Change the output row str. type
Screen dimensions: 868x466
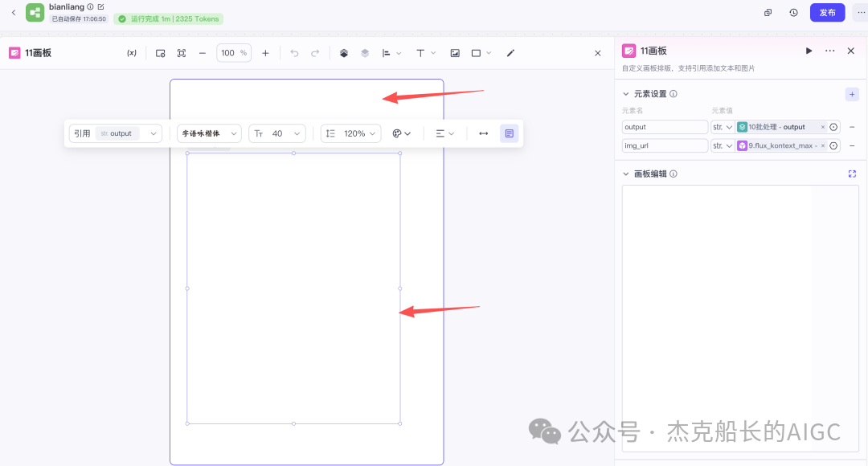pyautogui.click(x=723, y=127)
